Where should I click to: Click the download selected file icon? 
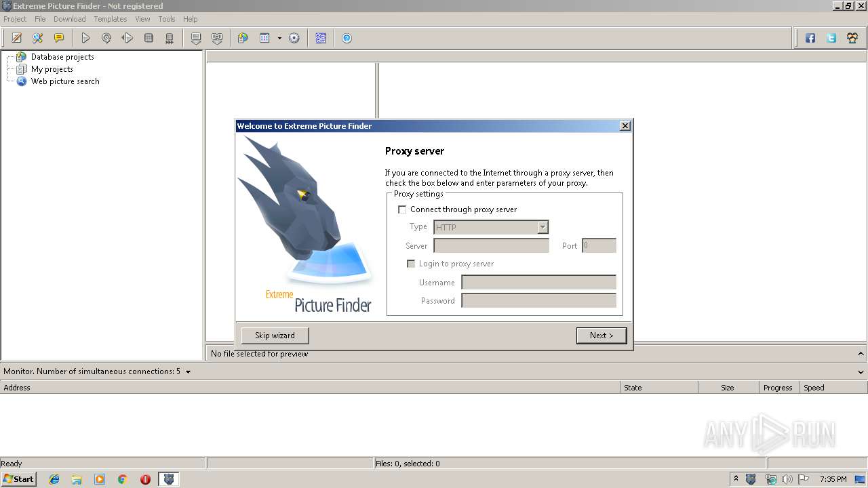click(x=196, y=39)
